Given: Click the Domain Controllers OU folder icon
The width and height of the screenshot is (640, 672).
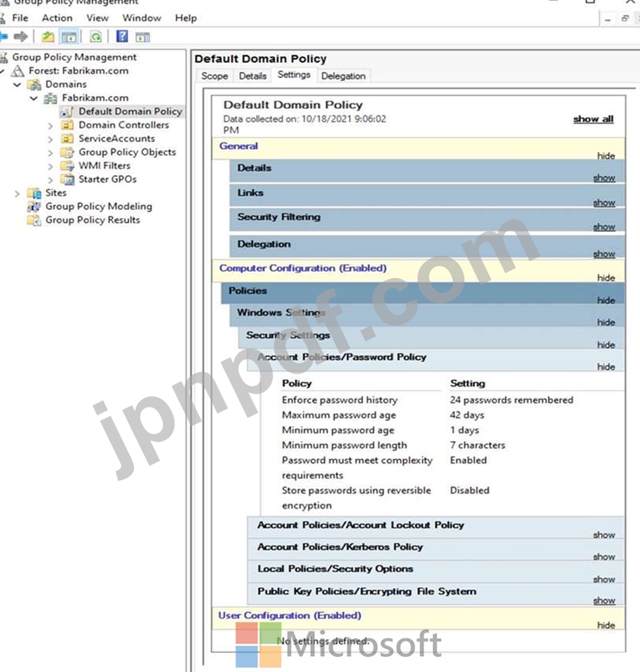Looking at the screenshot, I should [x=67, y=125].
